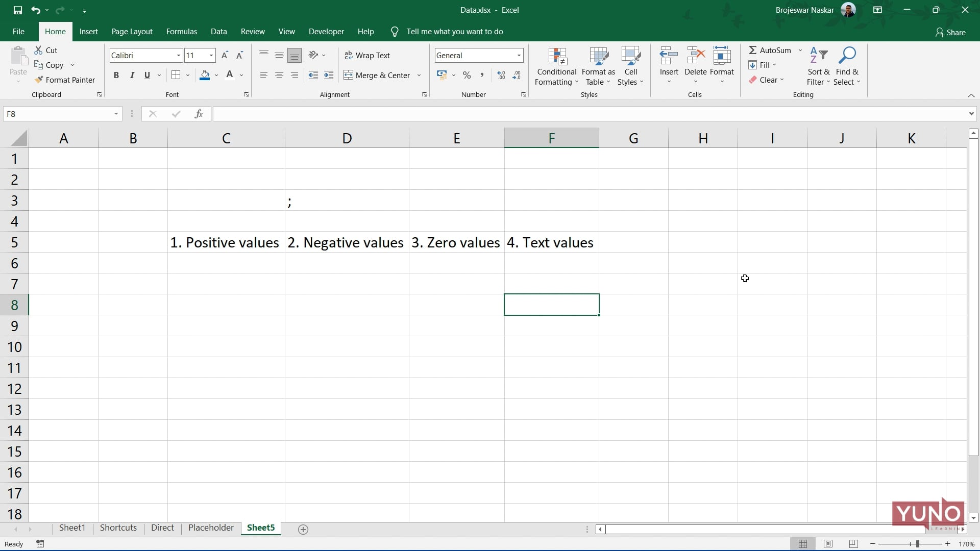Open the font size dropdown
The width and height of the screenshot is (980, 551).
[211, 55]
